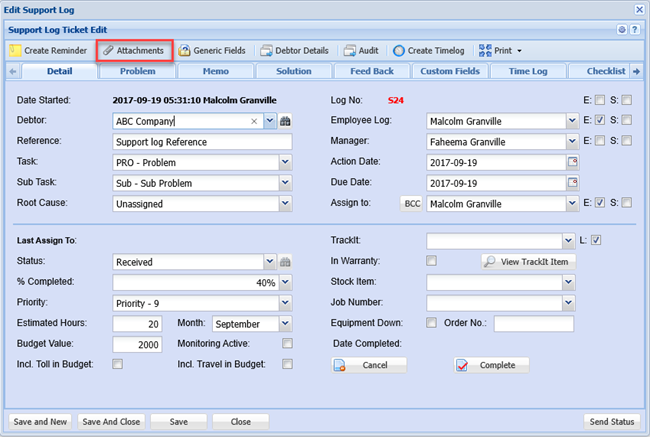
Task: Open the Generic Fields toolbar item
Action: pos(185,50)
